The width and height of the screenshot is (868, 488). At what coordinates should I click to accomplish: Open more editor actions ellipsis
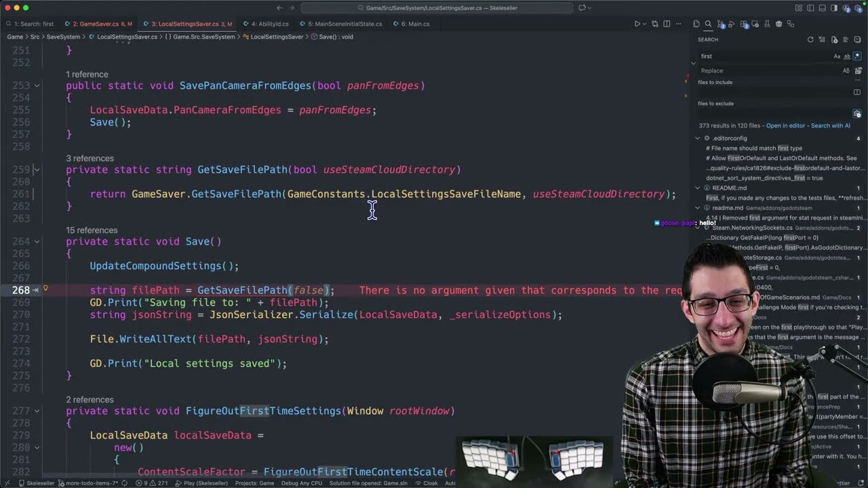click(679, 24)
